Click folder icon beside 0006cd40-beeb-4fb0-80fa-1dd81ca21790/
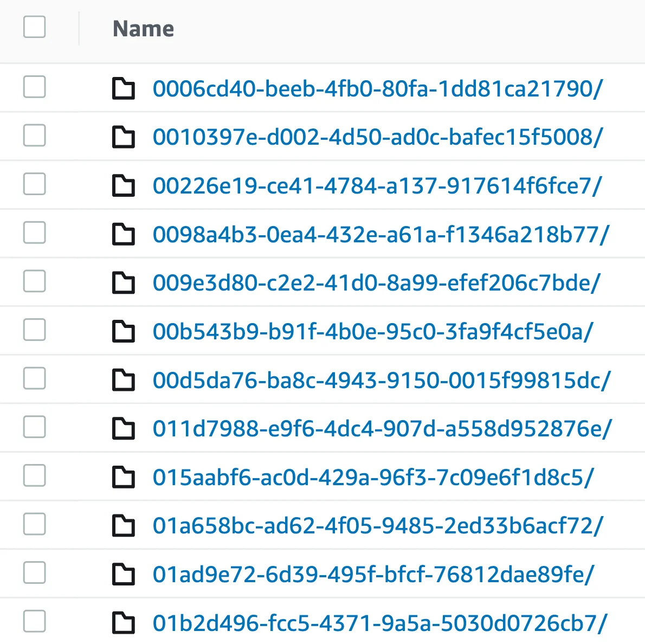This screenshot has height=644, width=645. 123,88
